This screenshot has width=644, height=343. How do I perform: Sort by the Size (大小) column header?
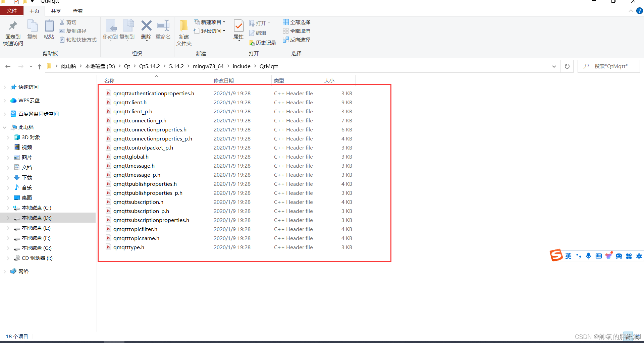click(329, 80)
